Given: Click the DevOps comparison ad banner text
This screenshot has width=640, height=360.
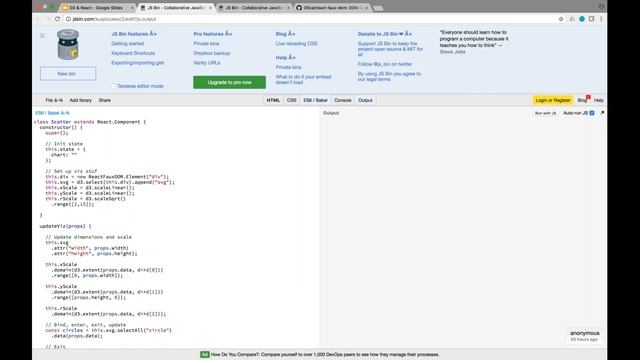Looking at the screenshot, I should [x=325, y=354].
